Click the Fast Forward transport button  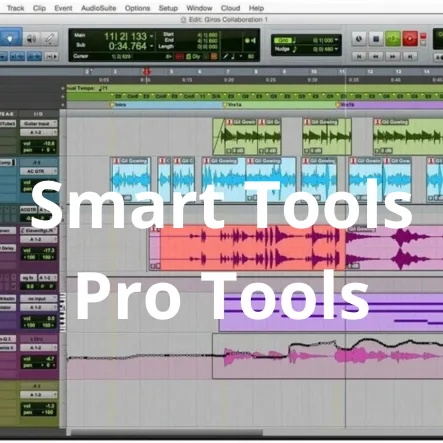pyautogui.click(x=393, y=57)
